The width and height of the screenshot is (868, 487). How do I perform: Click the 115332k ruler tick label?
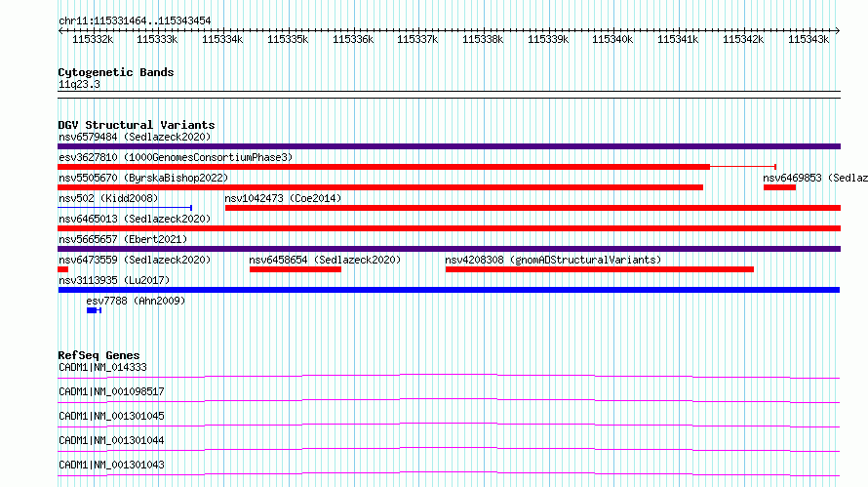click(x=93, y=39)
